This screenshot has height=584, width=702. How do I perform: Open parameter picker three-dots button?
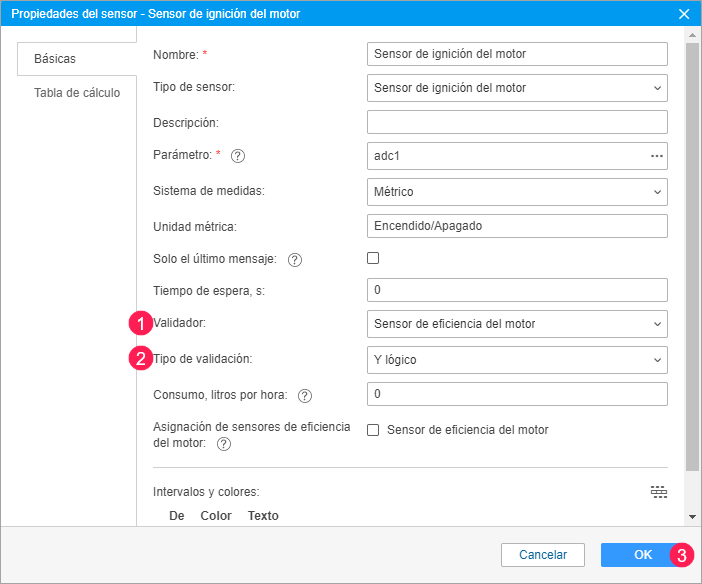pyautogui.click(x=657, y=156)
